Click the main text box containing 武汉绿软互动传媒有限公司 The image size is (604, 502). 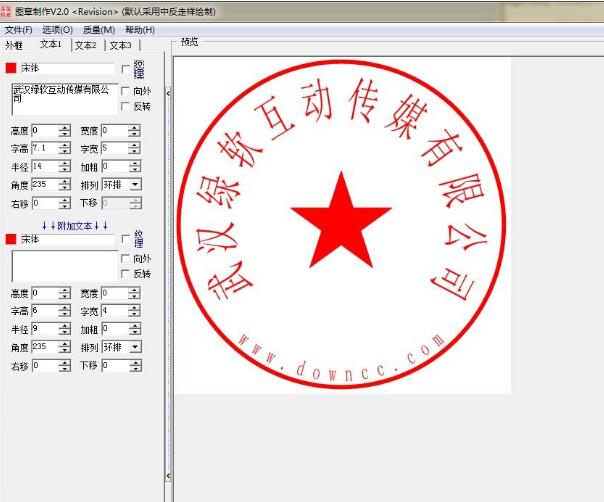[x=63, y=99]
